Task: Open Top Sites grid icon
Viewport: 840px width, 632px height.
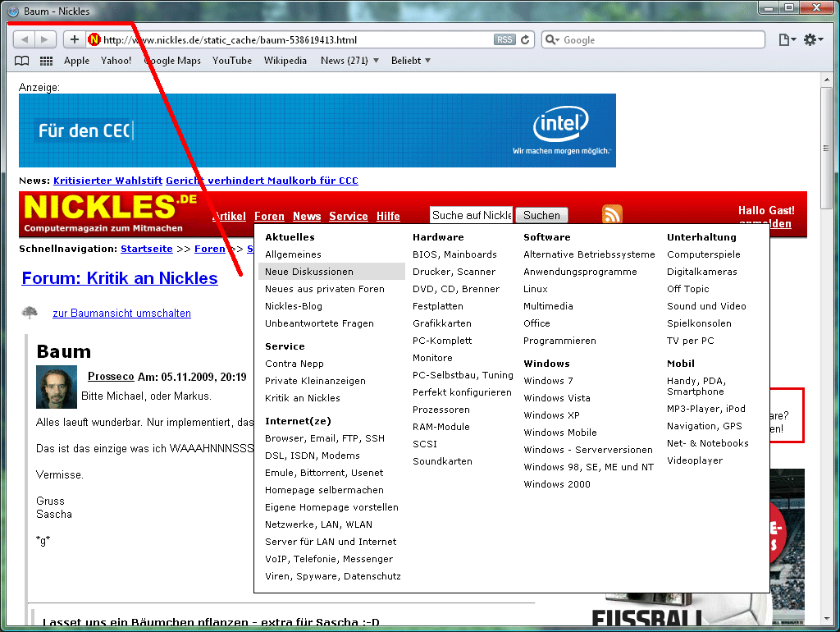Action: pyautogui.click(x=47, y=61)
